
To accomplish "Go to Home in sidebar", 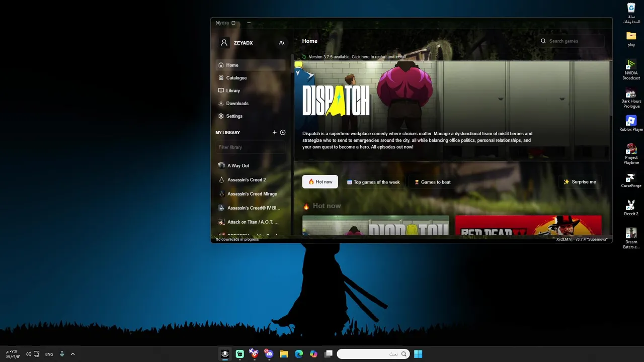I will (251, 65).
